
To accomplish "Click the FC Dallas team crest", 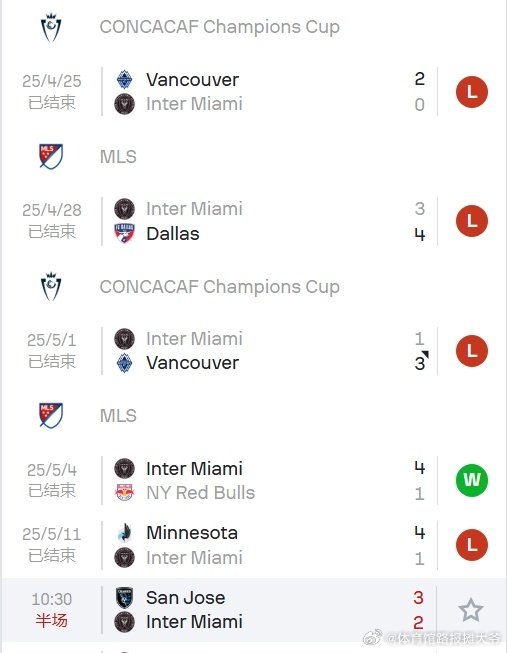I will coord(124,233).
